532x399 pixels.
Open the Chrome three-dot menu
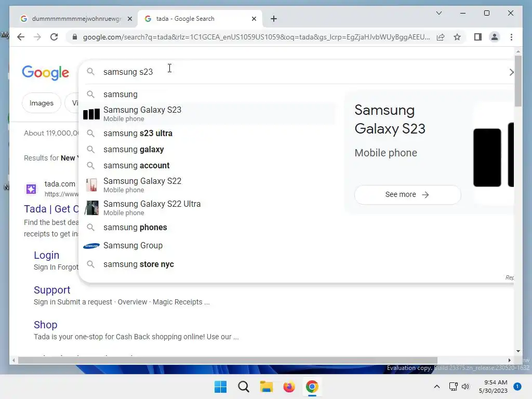pos(511,37)
